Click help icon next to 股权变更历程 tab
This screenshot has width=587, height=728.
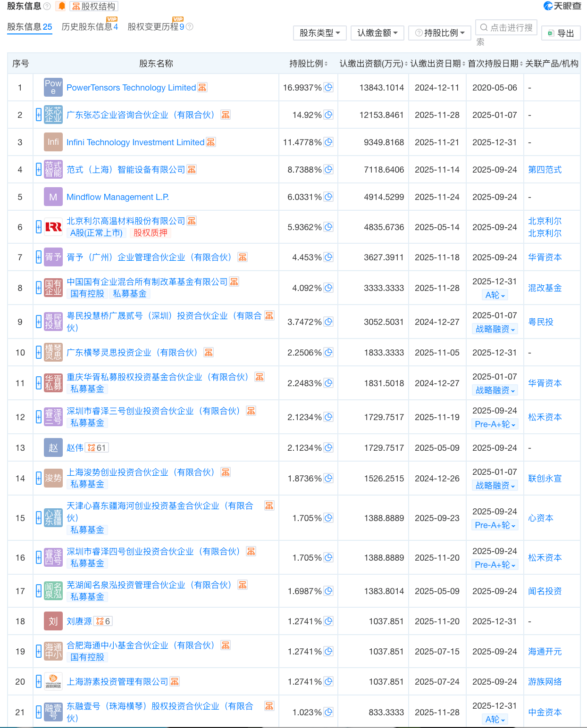pos(190,27)
